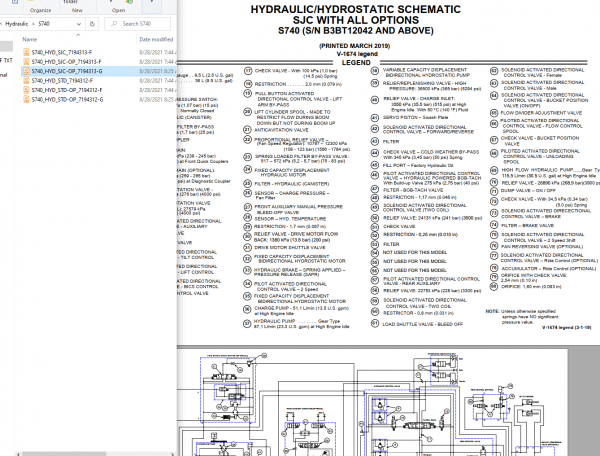Image resolution: width=600 pixels, height=456 pixels.
Task: Select file name S740_HYD_STD-OP_7194312-F
Action: [67, 90]
